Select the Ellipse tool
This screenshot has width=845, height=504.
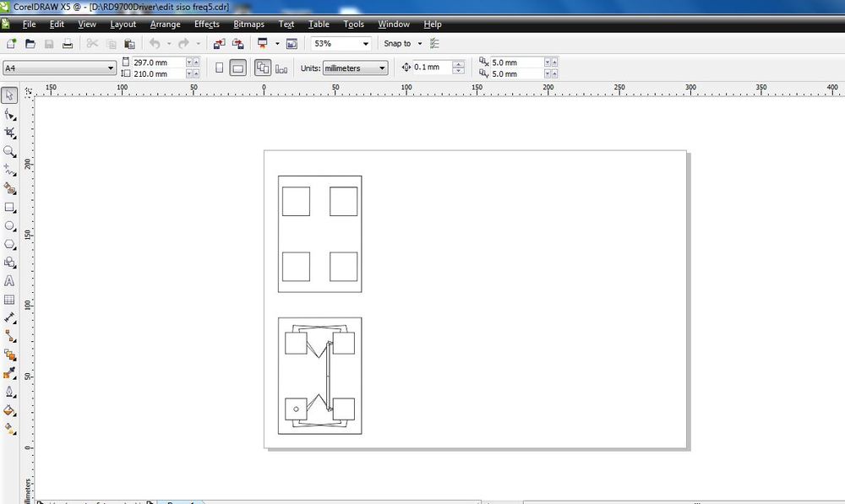pos(9,225)
